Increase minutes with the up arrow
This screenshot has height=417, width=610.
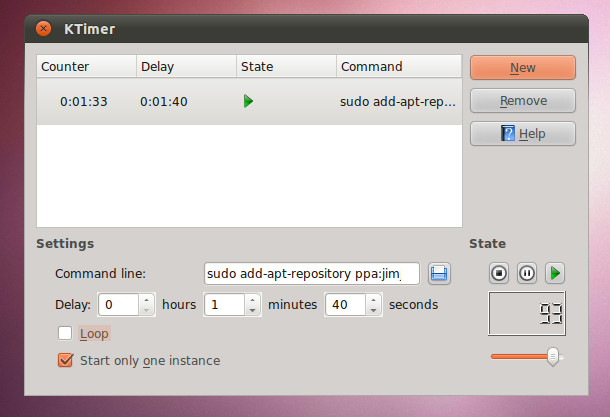pos(252,300)
